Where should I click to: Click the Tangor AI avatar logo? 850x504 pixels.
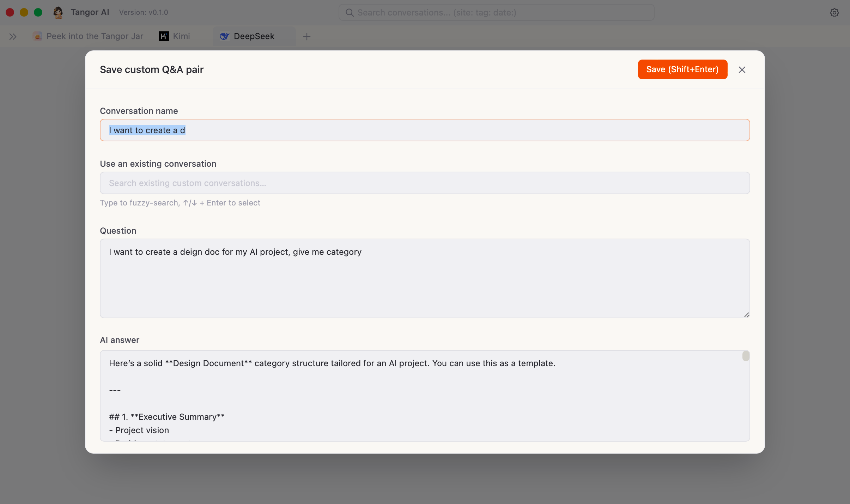(58, 12)
